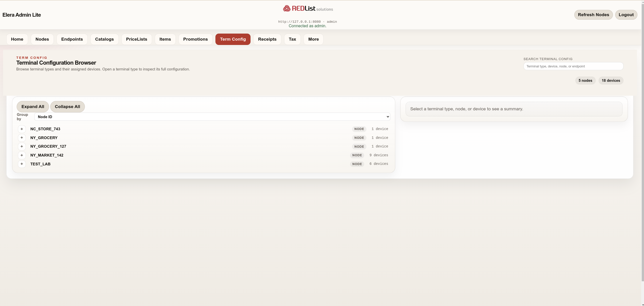Expand the NY_GROCERY_127 plus icon
Image resolution: width=644 pixels, height=306 pixels.
pos(22,146)
